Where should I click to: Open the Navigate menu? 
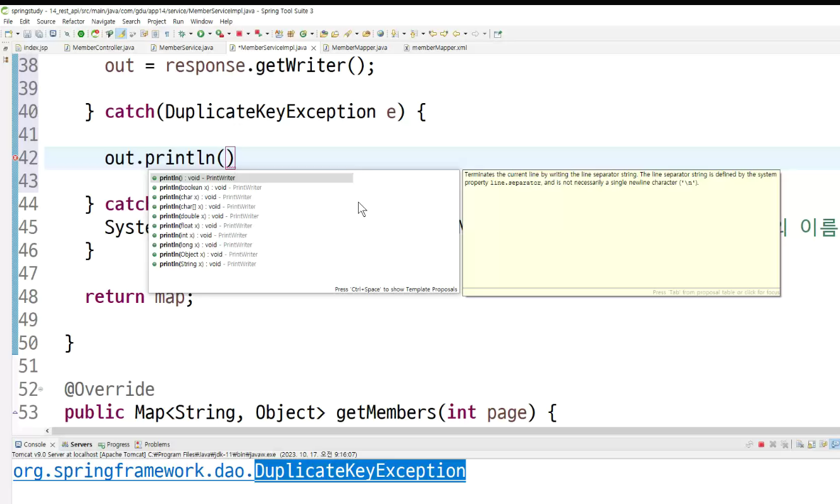pyautogui.click(x=104, y=22)
